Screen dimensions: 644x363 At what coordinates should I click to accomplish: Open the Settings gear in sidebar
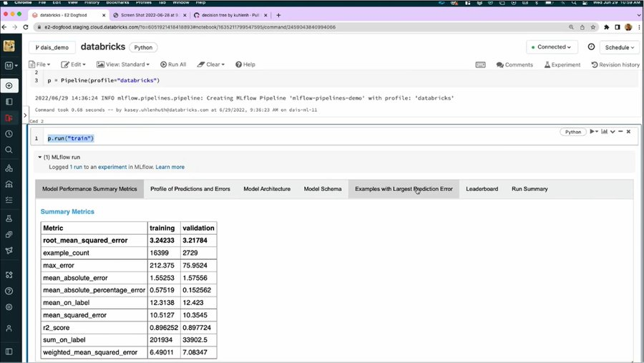coord(9,307)
